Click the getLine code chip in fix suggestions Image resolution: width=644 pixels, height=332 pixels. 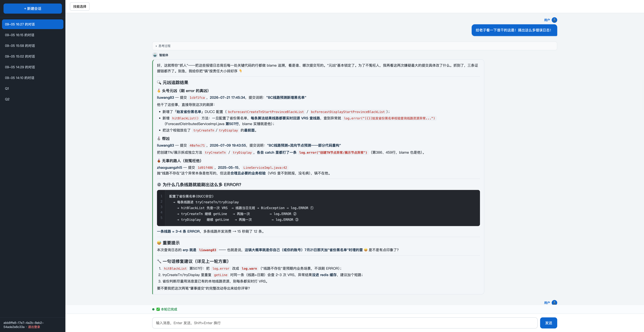[x=221, y=275]
